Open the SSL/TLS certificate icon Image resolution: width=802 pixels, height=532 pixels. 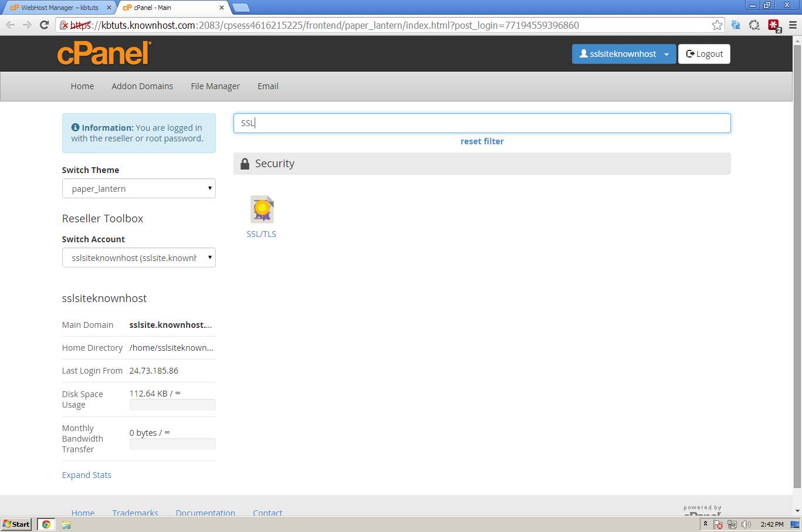[262, 209]
